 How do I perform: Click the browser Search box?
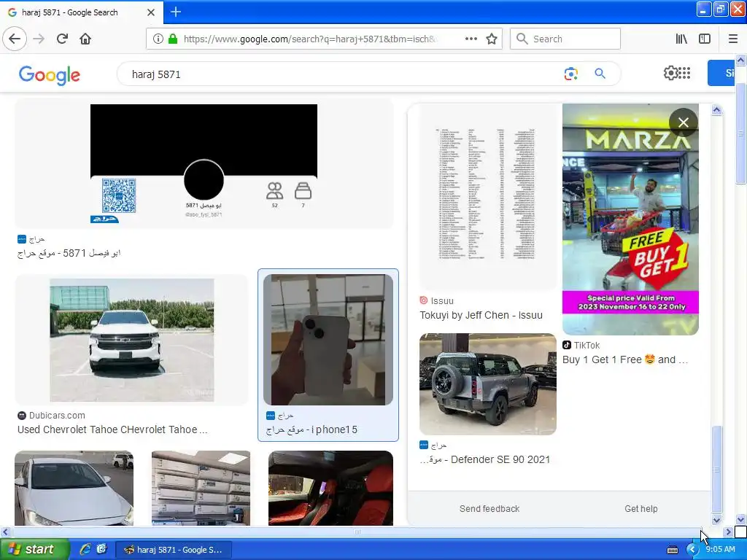(x=565, y=39)
